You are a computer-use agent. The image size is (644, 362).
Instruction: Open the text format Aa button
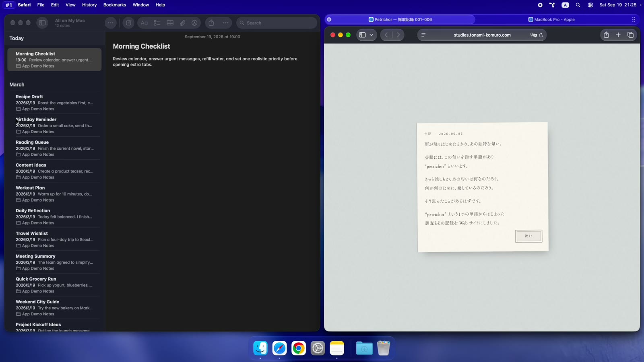[x=144, y=23]
